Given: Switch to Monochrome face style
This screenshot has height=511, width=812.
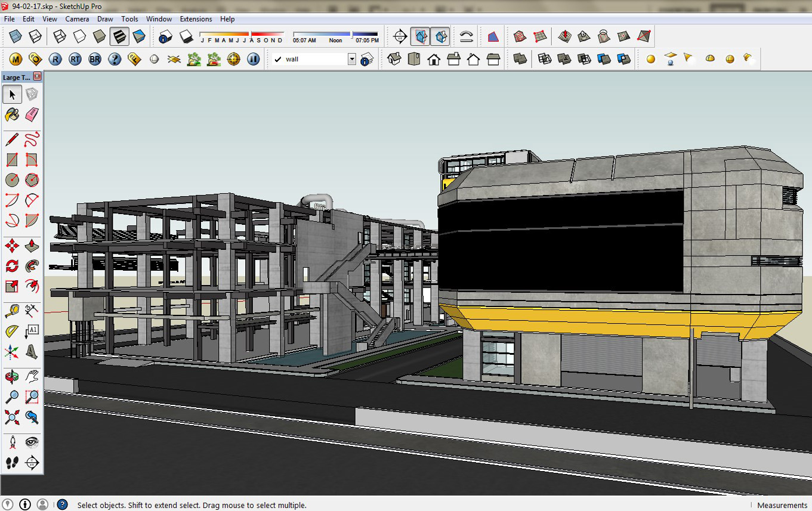Looking at the screenshot, I should point(139,36).
